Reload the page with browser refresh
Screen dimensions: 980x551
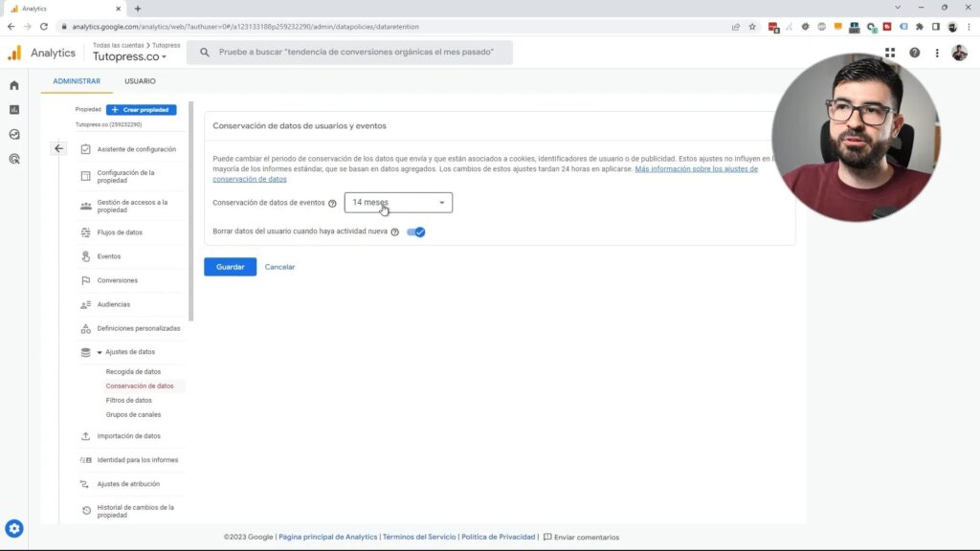click(x=44, y=27)
